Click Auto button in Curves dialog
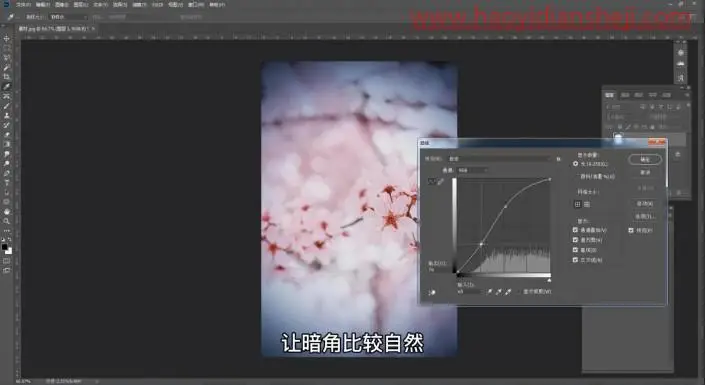This screenshot has width=705, height=385. click(645, 204)
